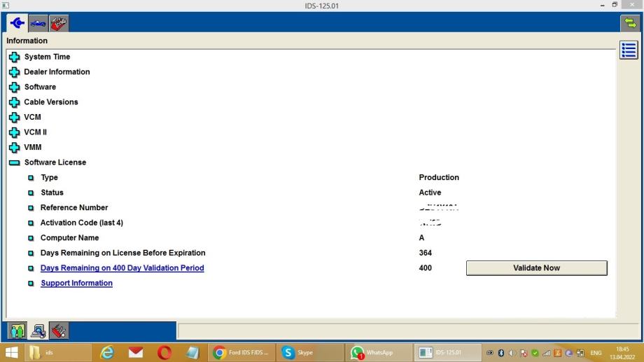Click the 364 days remaining value
The height and width of the screenshot is (362, 644).
pyautogui.click(x=425, y=253)
